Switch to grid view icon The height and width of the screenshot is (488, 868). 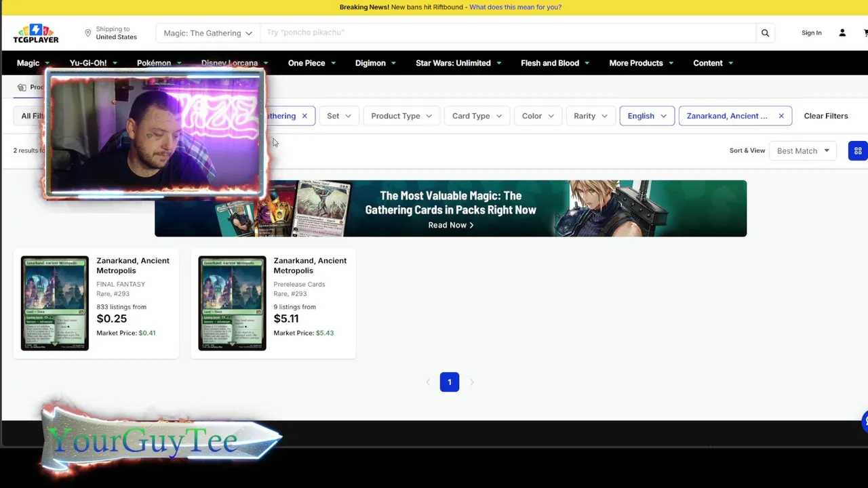(x=858, y=151)
